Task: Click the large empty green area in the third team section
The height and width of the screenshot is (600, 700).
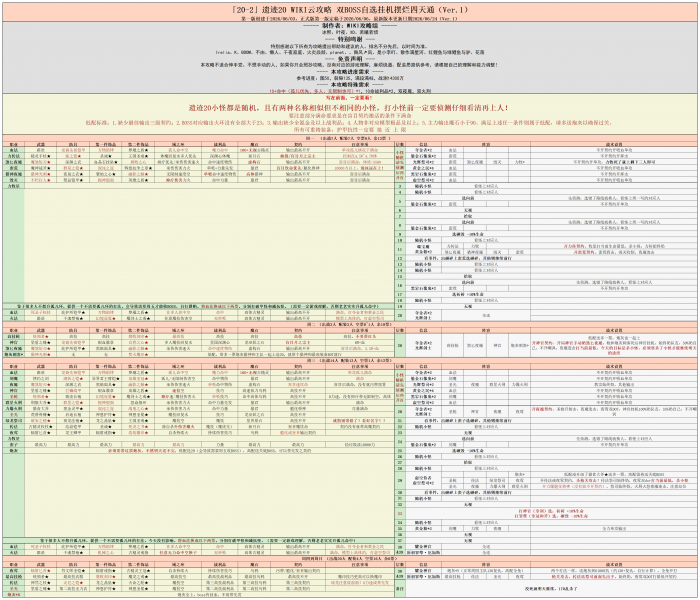Action: 209,496
